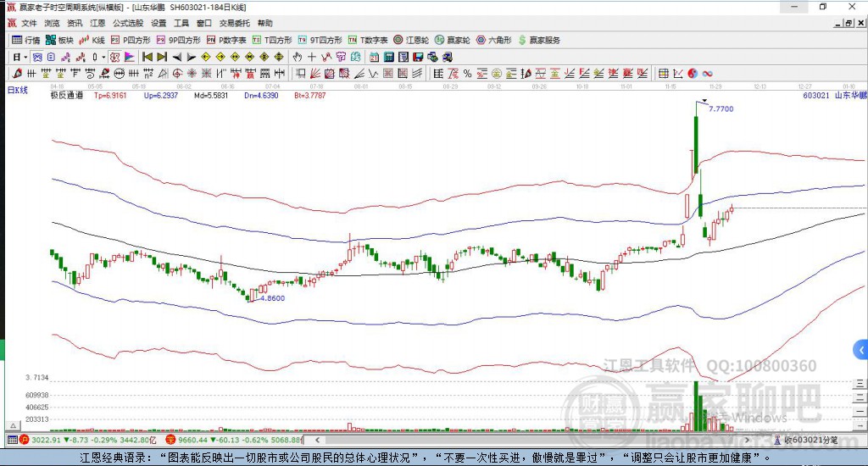The height and width of the screenshot is (466, 868).
Task: Click the small table icon in status bar
Action: click(x=12, y=440)
